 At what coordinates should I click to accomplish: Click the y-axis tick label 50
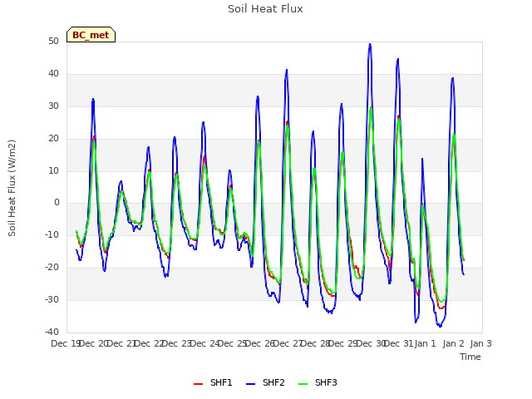53,41
